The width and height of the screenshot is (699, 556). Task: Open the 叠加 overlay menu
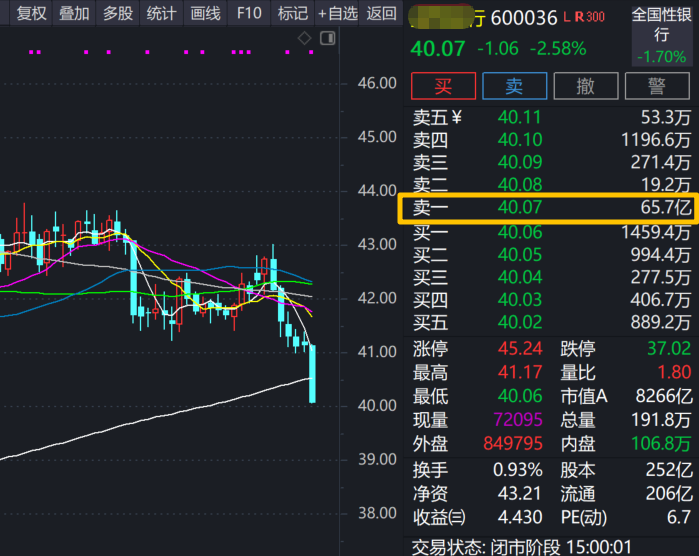(x=74, y=13)
